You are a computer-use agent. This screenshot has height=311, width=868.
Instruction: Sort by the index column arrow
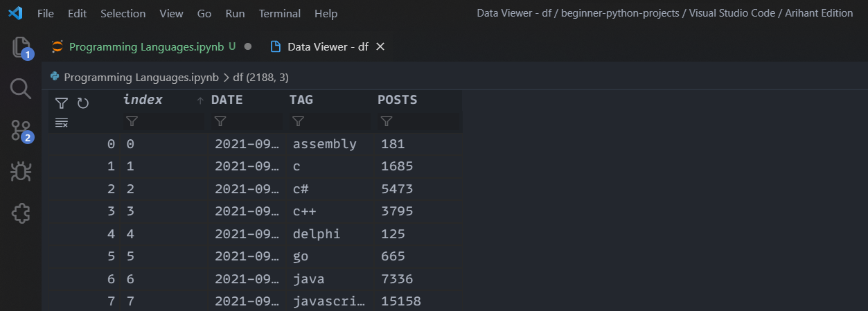coord(200,100)
